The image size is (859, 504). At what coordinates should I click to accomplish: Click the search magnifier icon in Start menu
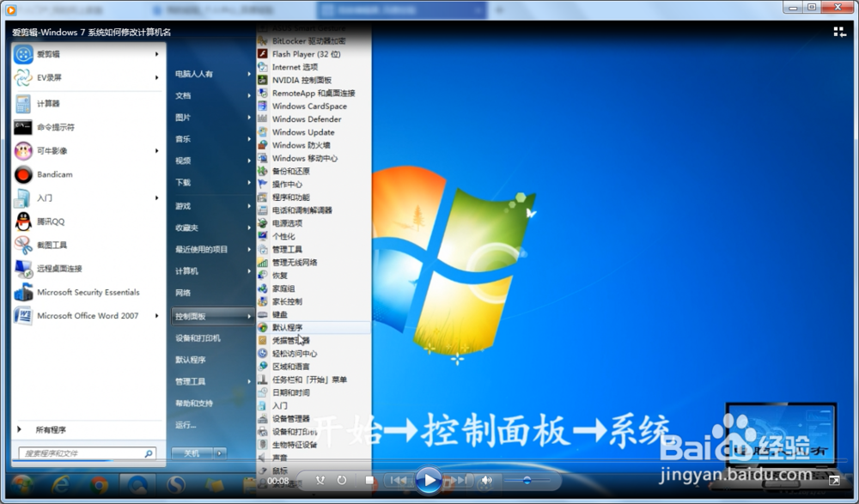[x=149, y=453]
